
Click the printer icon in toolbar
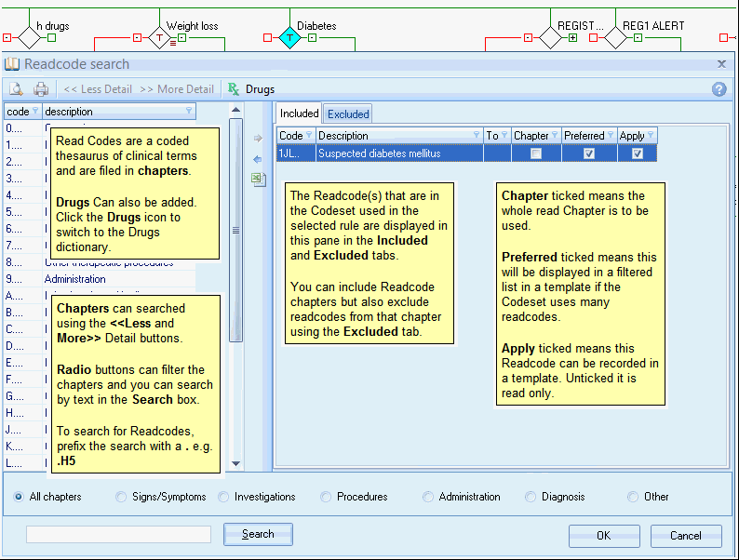click(41, 89)
